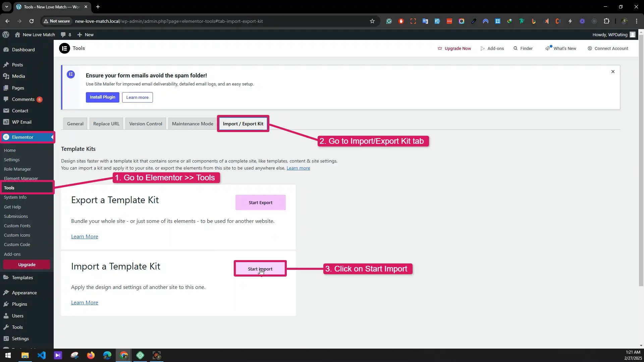The height and width of the screenshot is (362, 644).
Task: Open Upgrade Now in Elementor top bar
Action: (x=454, y=48)
